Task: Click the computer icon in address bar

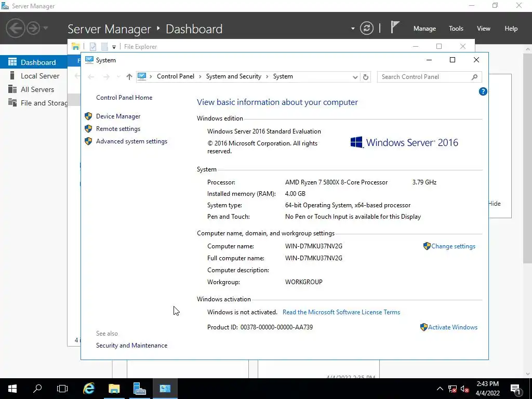Action: click(142, 77)
